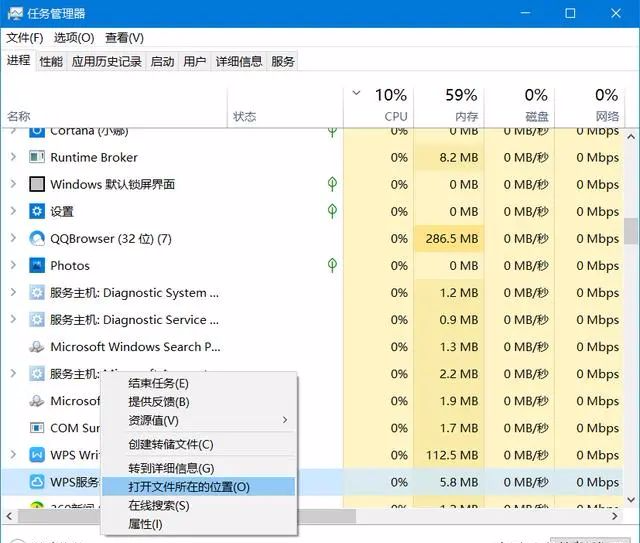This screenshot has height=543, width=640.
Task: Click the 设置 gear process icon
Action: [37, 211]
